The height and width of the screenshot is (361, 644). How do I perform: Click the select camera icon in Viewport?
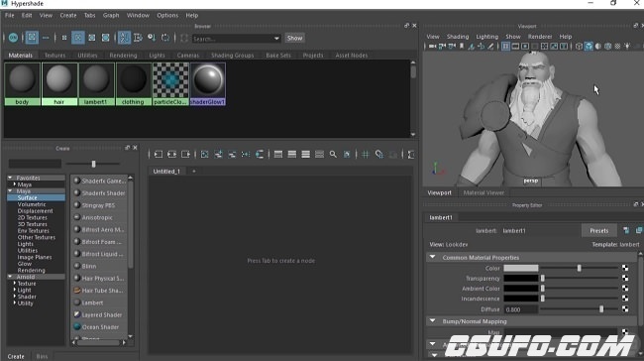432,47
